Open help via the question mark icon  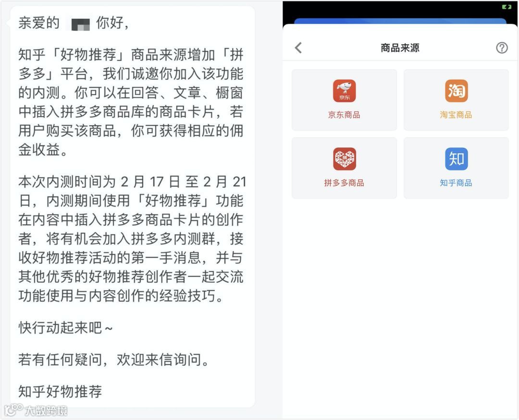point(502,48)
